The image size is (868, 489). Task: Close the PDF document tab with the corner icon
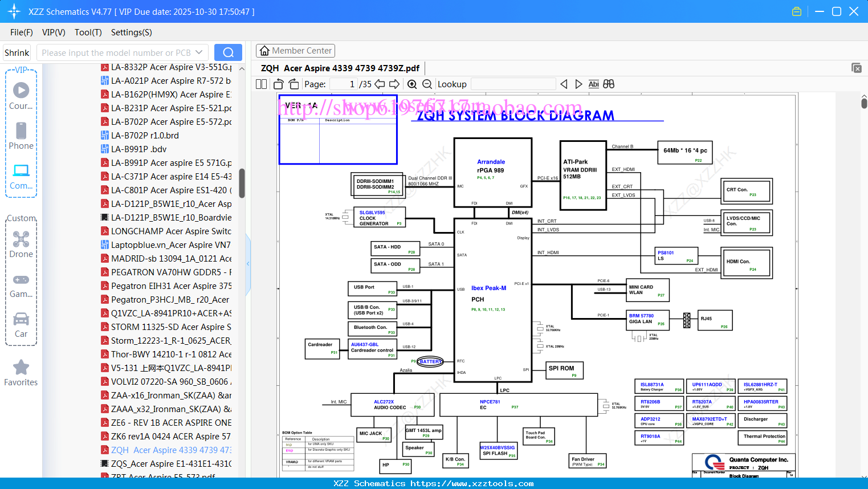click(857, 68)
